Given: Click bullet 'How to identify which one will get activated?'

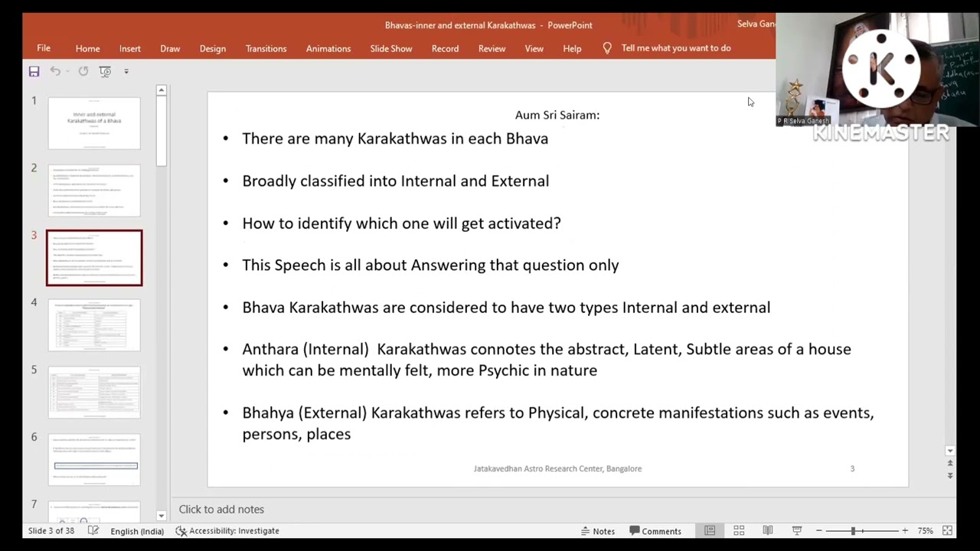Looking at the screenshot, I should (x=401, y=223).
